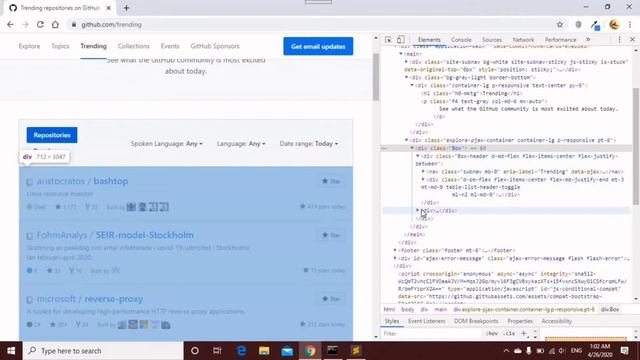Open Sublime Text from the taskbar
Screen dimensions: 640x360
(x=356, y=351)
